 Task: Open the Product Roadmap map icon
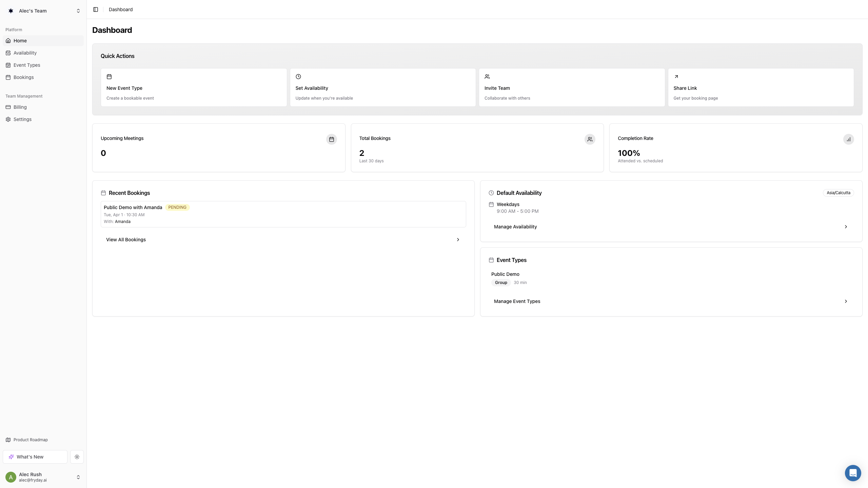coord(8,440)
